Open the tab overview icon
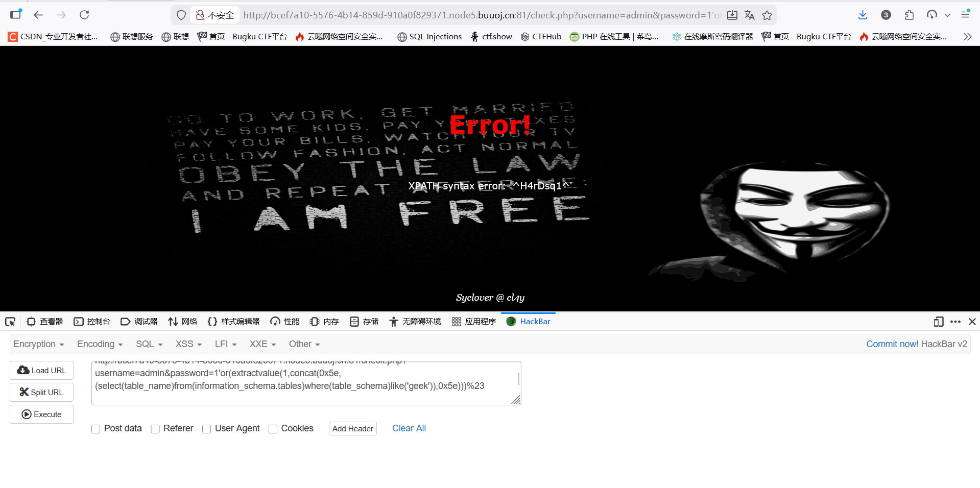Viewport: 980px width, 488px height. pyautogui.click(x=16, y=14)
